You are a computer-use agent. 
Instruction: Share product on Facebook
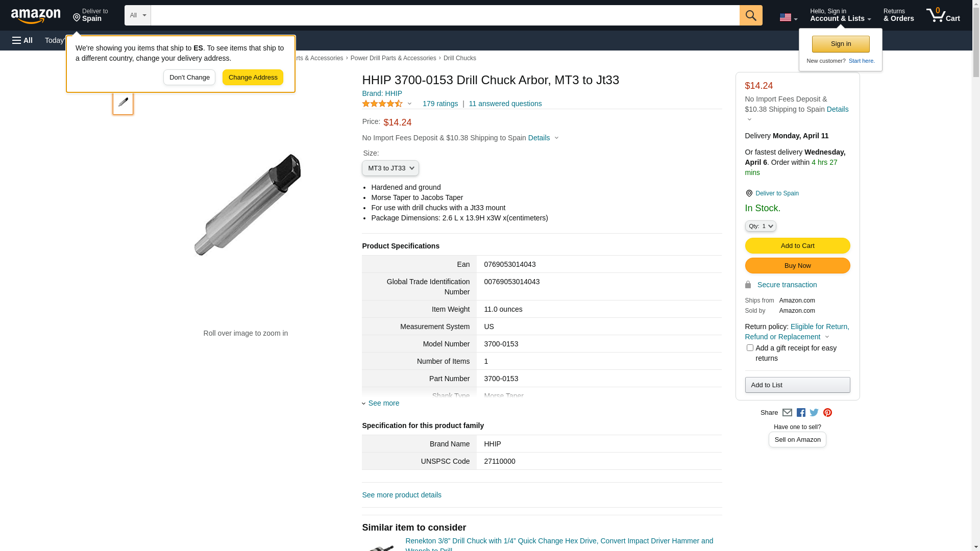pos(801,413)
